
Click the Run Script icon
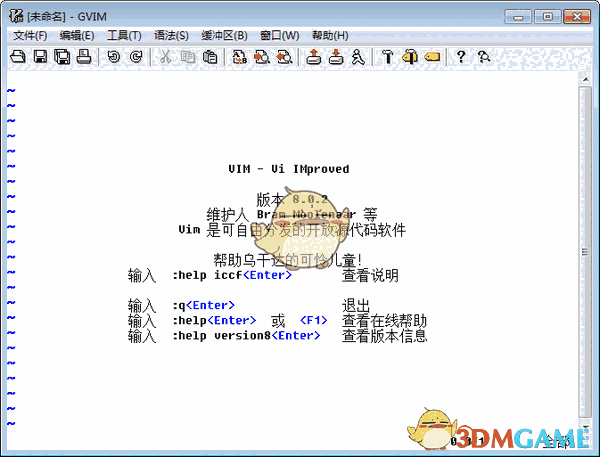pos(358,57)
